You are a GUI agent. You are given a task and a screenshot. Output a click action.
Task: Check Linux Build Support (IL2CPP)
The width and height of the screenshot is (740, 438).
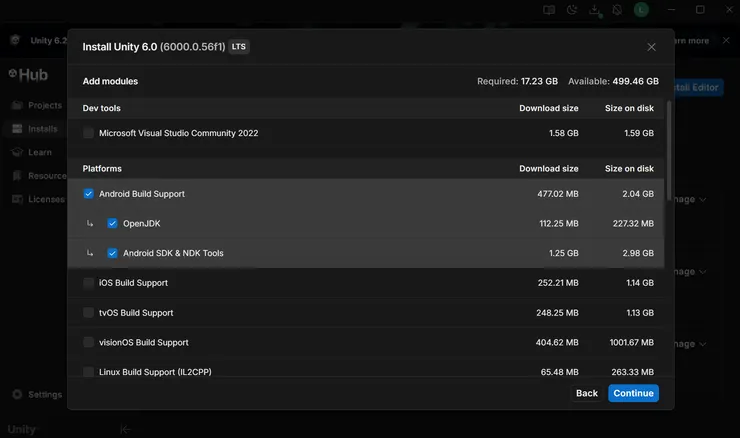tap(89, 371)
